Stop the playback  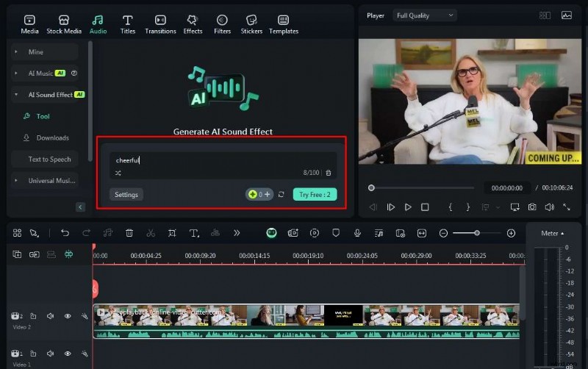(425, 207)
